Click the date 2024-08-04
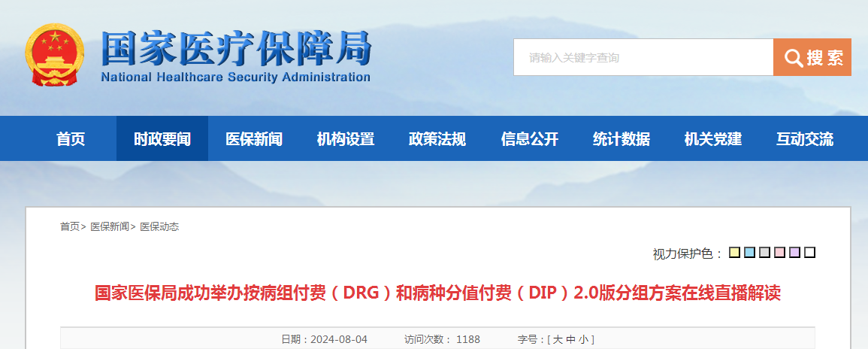Image resolution: width=868 pixels, height=349 pixels. coord(339,339)
